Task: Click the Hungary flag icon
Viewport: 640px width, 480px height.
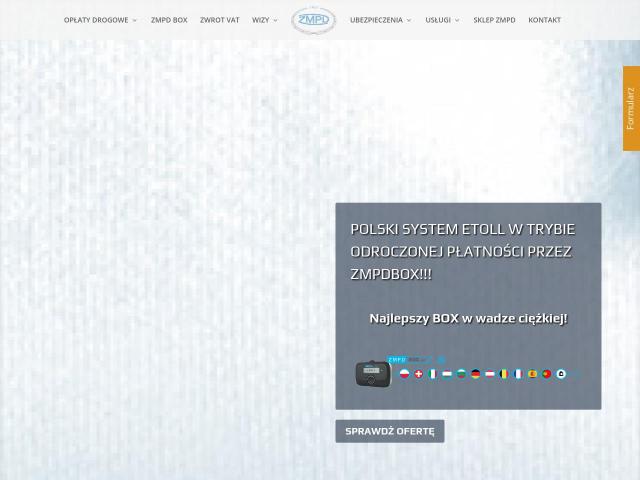Action: 447,373
